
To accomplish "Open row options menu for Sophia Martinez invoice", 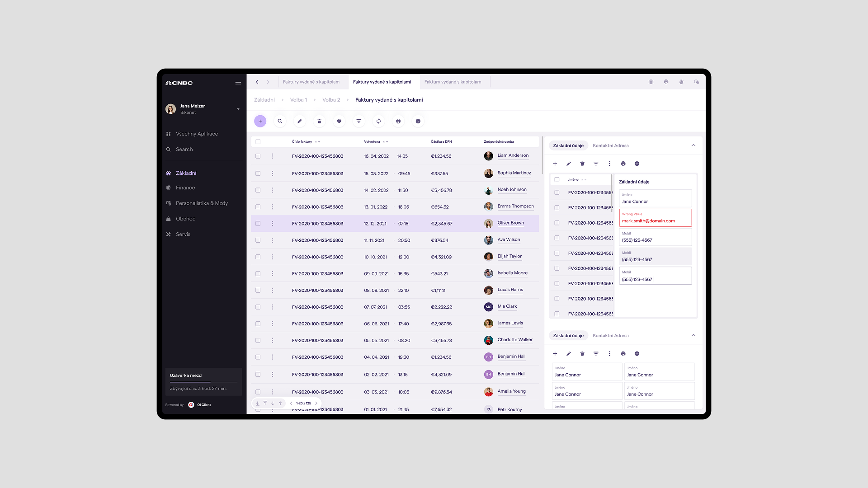I will point(272,174).
